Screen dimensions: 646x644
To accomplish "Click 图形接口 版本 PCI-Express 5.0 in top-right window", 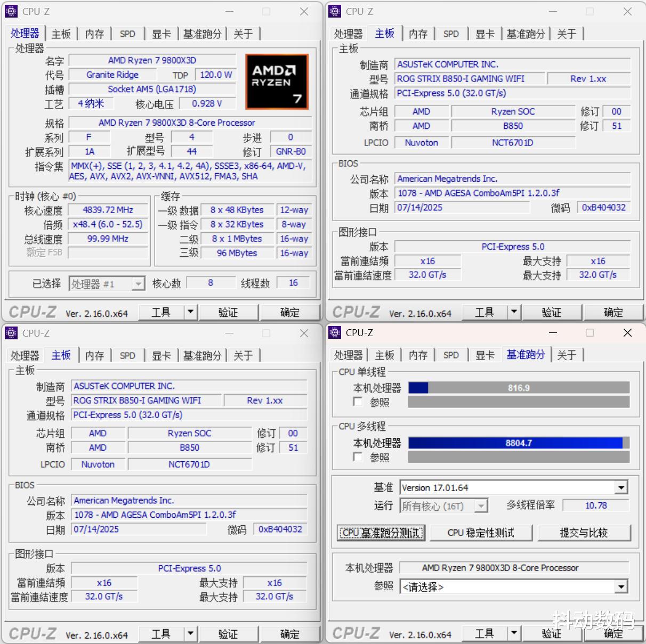I will click(x=513, y=247).
